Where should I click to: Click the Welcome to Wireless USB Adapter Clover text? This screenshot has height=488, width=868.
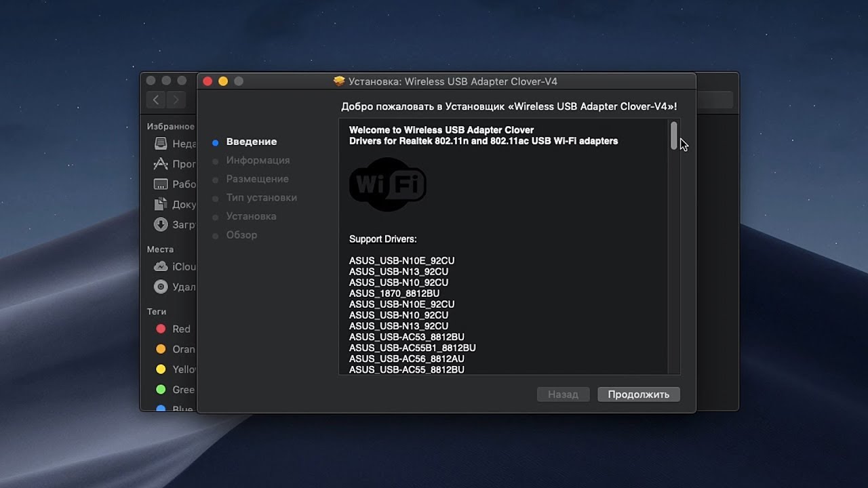(441, 130)
